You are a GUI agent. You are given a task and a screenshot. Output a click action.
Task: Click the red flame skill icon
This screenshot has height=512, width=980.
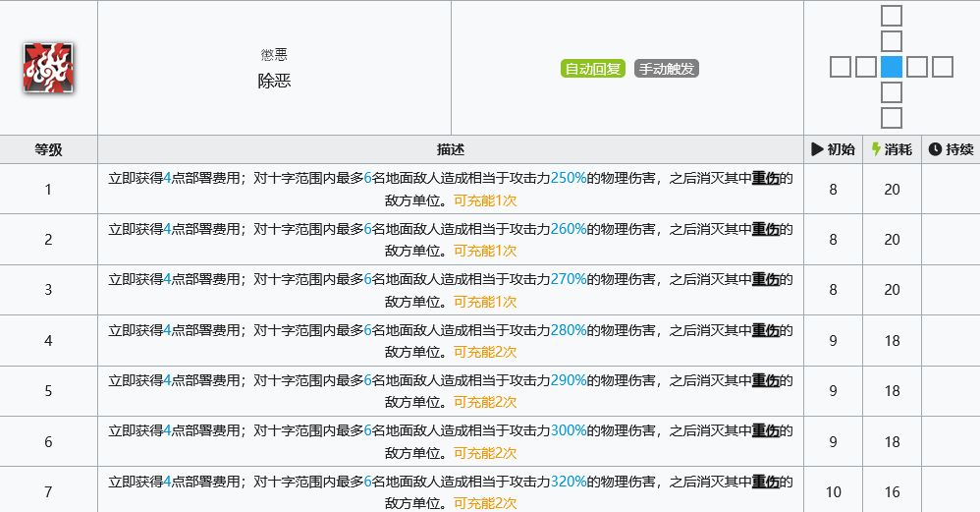pyautogui.click(x=48, y=68)
